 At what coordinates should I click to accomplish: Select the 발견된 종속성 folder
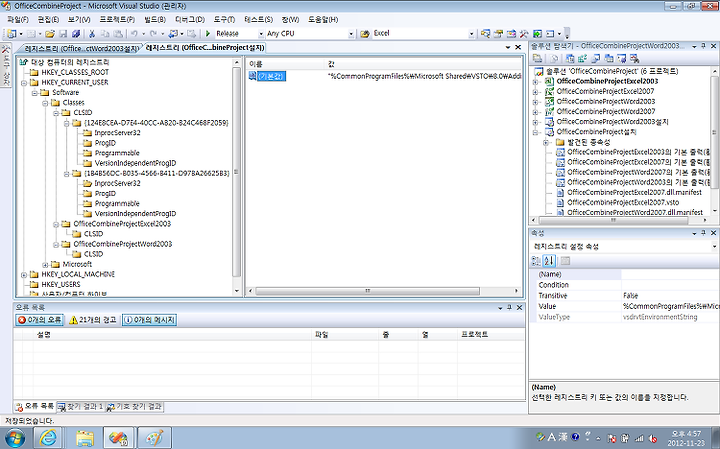[x=589, y=142]
